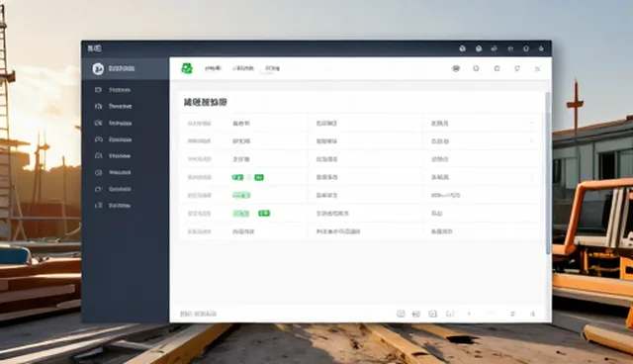The image size is (633, 364).
Task: Click the third icon in the white header toolbar
Action: pos(497,68)
